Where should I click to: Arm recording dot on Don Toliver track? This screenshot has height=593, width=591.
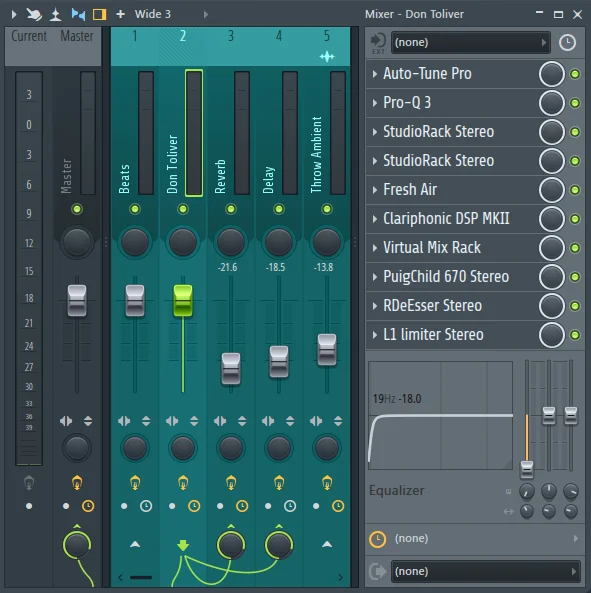[172, 506]
